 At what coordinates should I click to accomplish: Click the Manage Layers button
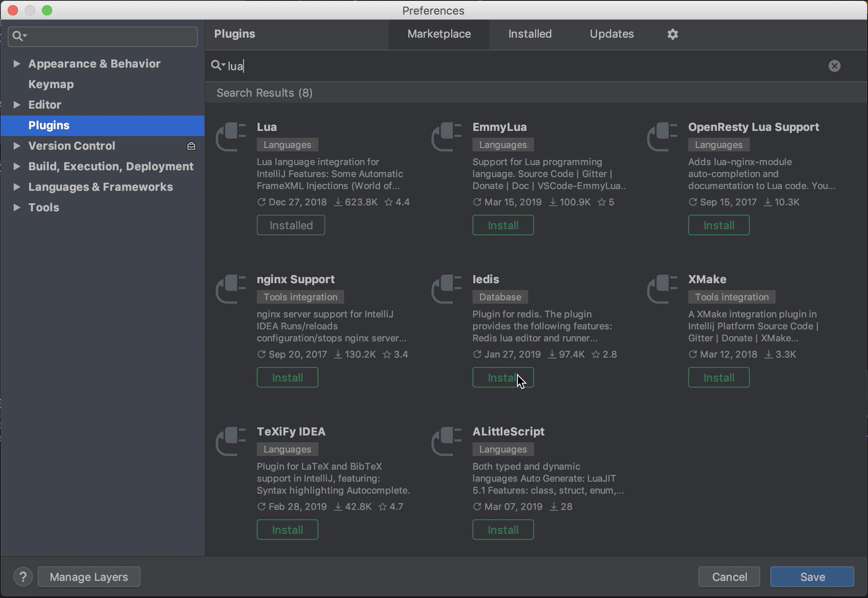click(89, 577)
